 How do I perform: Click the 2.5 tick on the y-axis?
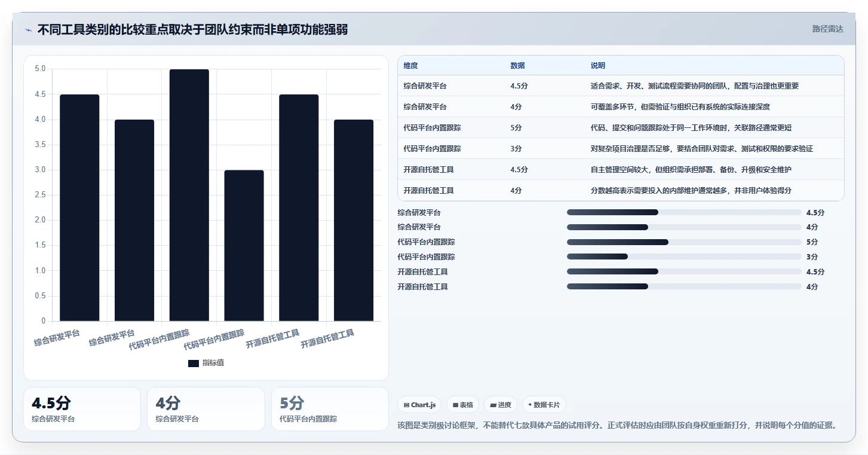(40, 195)
